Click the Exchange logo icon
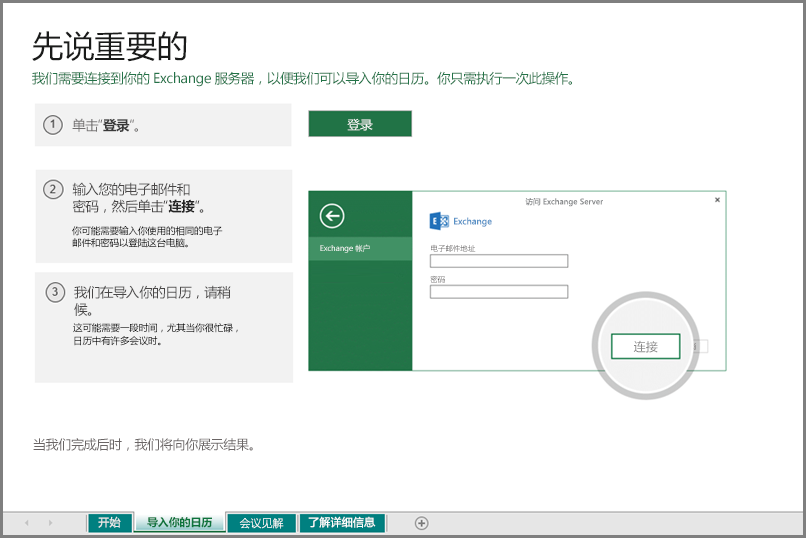This screenshot has height=538, width=806. click(439, 221)
